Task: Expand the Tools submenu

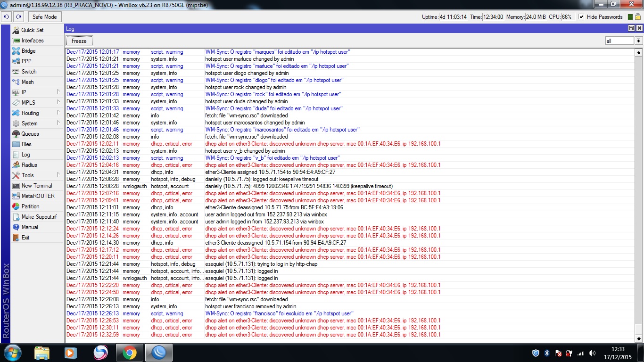Action: [58, 175]
